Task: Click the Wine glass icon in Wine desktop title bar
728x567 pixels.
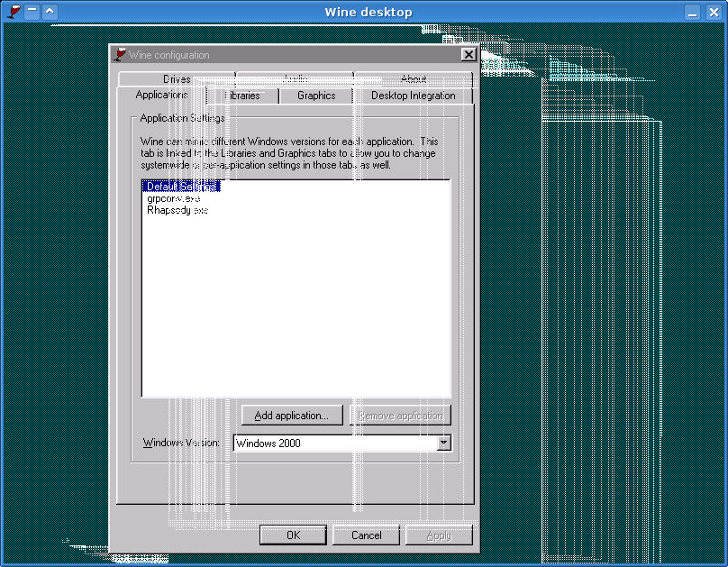Action: tap(14, 12)
